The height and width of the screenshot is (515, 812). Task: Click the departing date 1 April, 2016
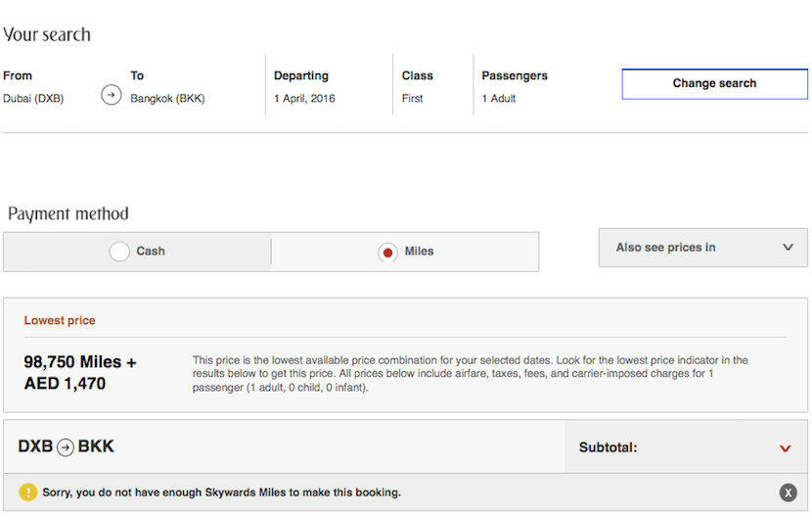[x=304, y=98]
